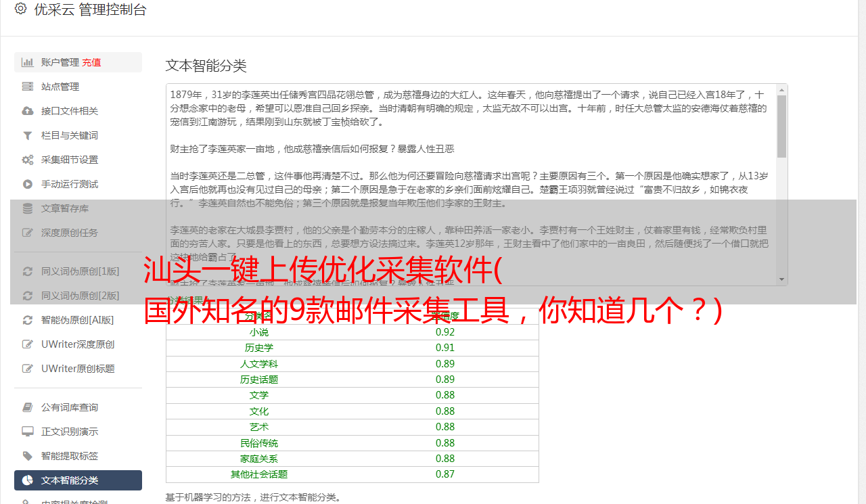Click the text area scrollbar thumb
The width and height of the screenshot is (866, 504).
(781, 126)
